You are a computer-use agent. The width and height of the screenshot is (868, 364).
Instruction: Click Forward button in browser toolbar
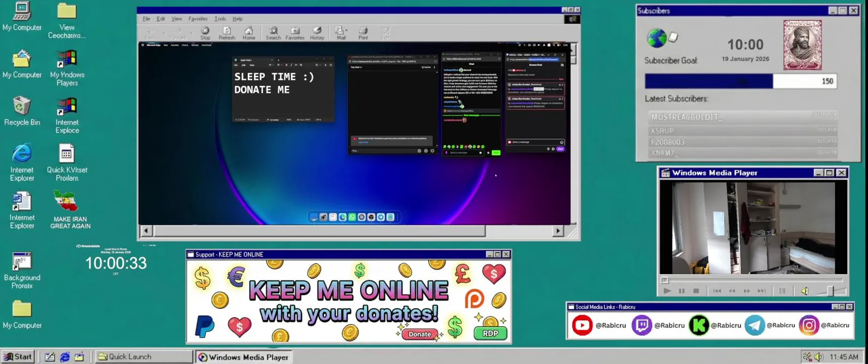(x=177, y=33)
